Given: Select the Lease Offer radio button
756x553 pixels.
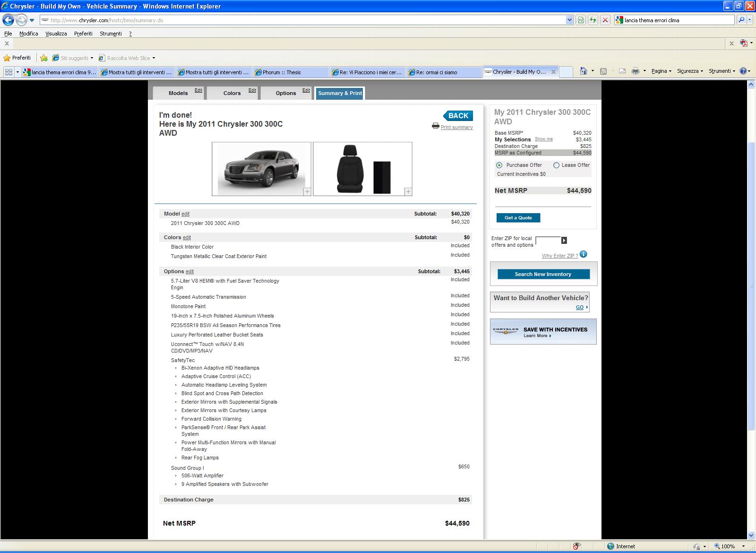Looking at the screenshot, I should [x=556, y=165].
